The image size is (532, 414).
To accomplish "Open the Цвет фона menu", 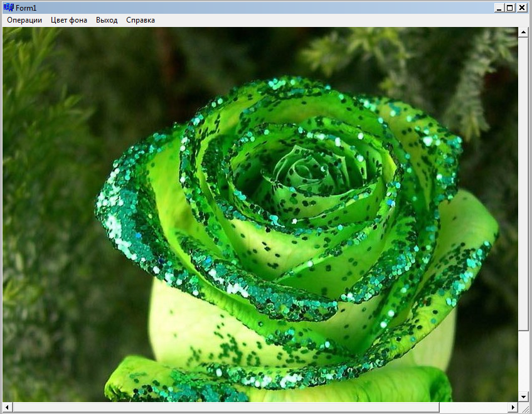I will point(69,20).
